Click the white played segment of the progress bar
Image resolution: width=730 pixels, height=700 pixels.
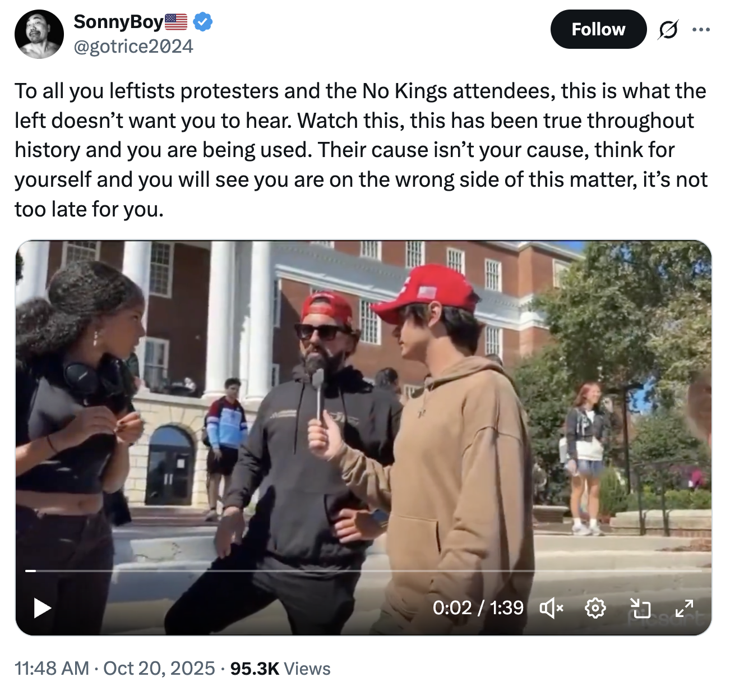(x=31, y=571)
